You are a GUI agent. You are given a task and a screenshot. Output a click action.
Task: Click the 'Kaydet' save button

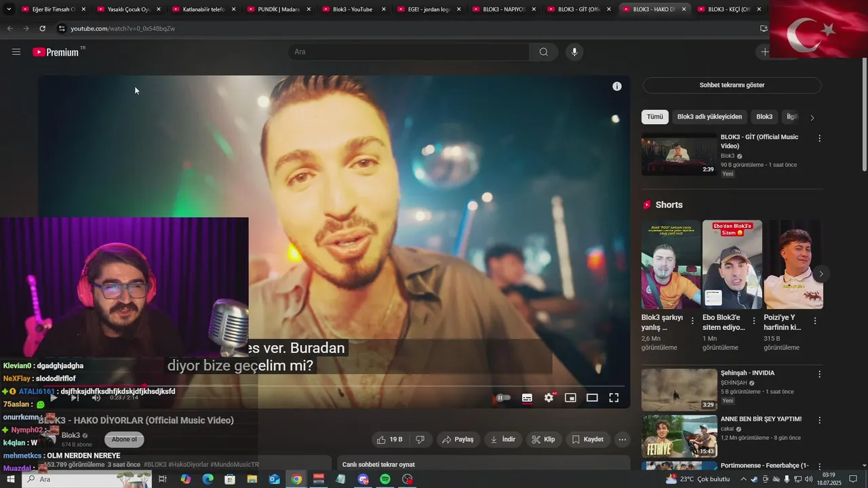[x=588, y=439]
